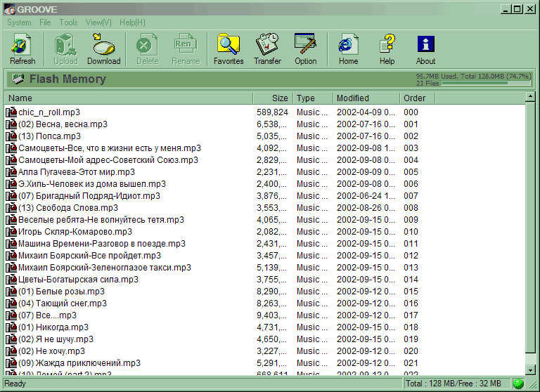Click the Download toolbar icon

click(x=103, y=49)
